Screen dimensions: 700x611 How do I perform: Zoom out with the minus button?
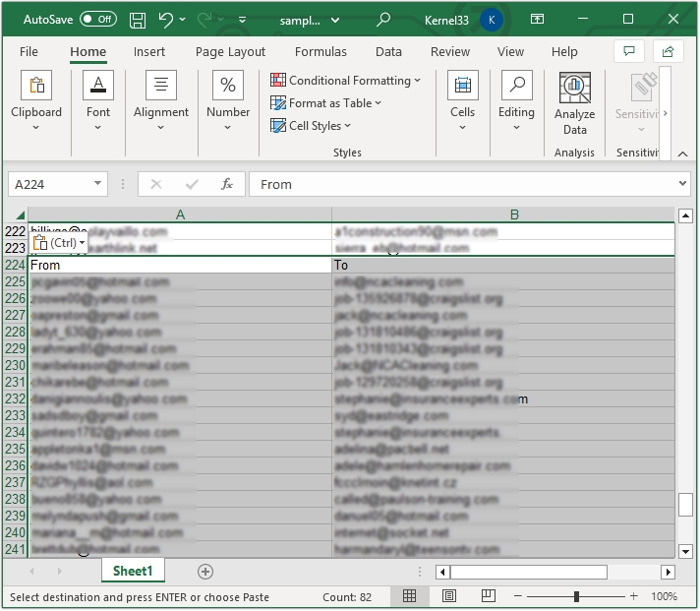[517, 596]
